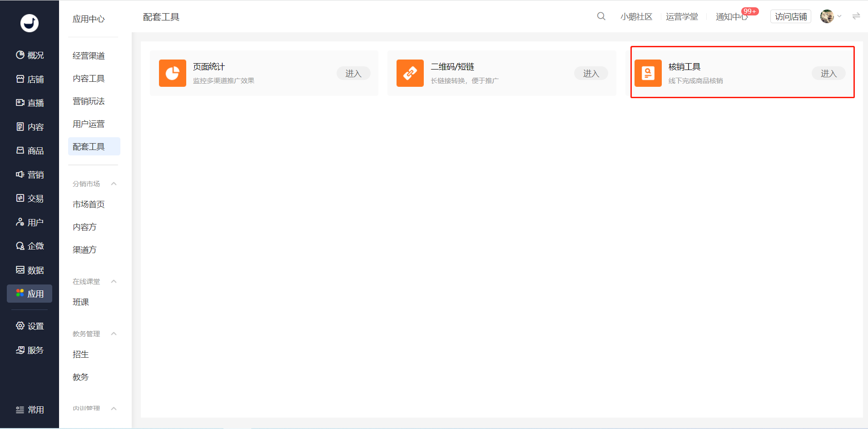Open 服务 in the sidebar

(x=30, y=350)
